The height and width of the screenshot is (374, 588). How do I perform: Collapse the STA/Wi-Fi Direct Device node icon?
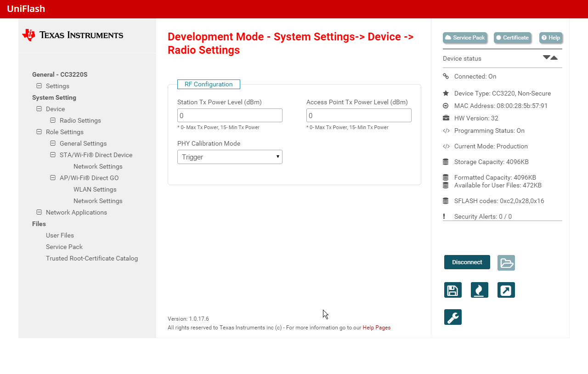53,155
